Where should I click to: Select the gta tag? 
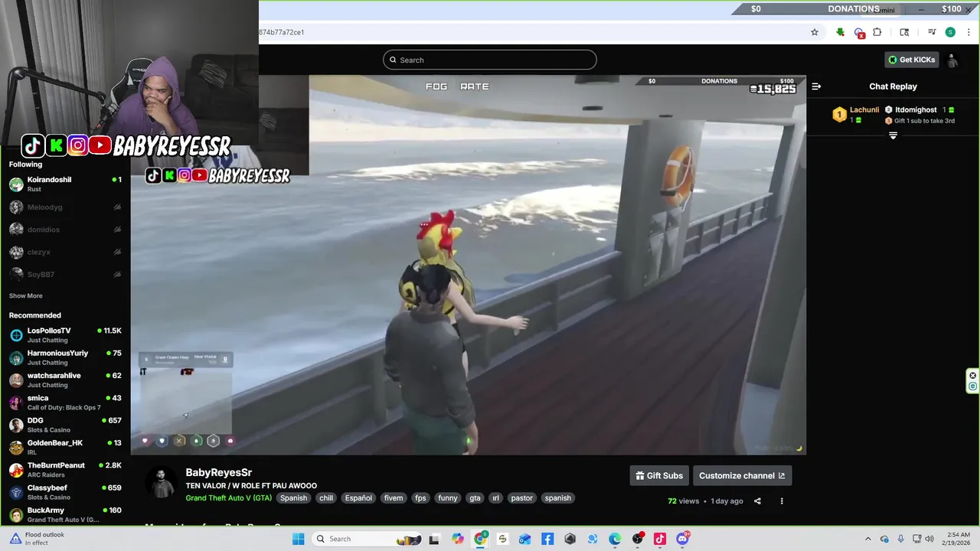pyautogui.click(x=475, y=497)
